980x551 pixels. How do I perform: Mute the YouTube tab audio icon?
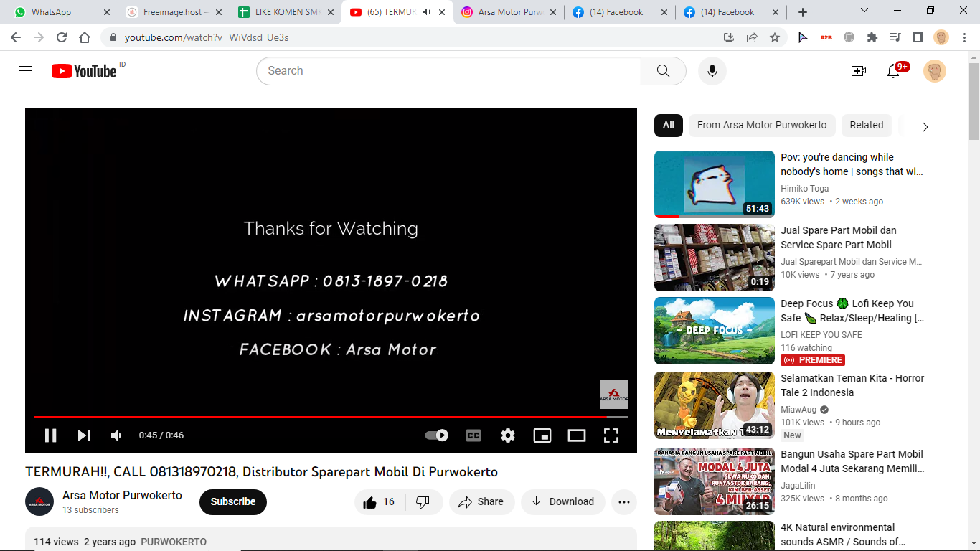pos(426,12)
